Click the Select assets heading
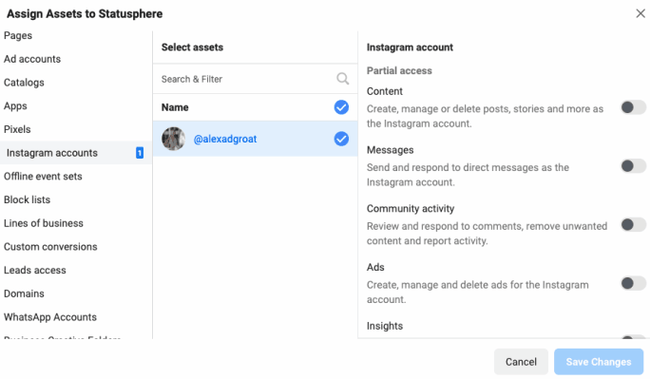Screen dimensions: 650x379 click(x=192, y=47)
